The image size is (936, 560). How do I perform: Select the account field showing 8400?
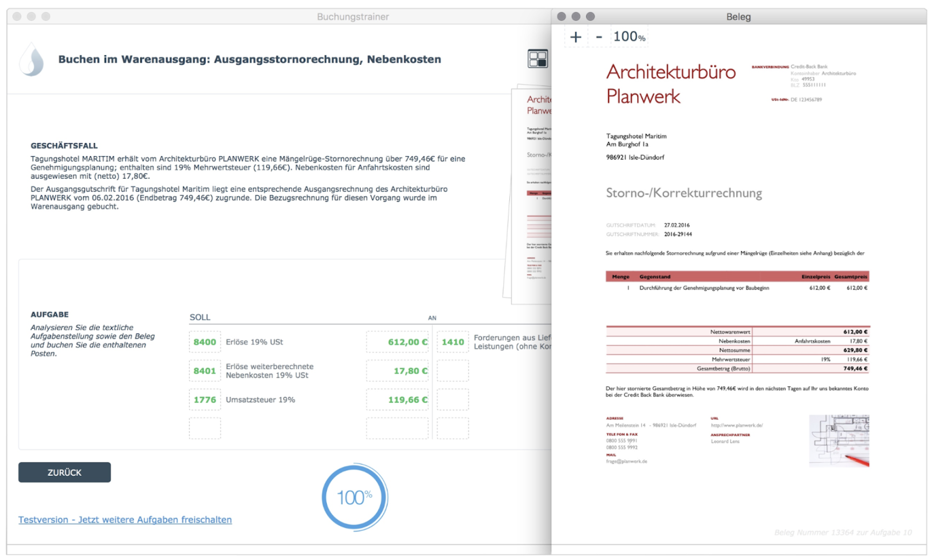[204, 342]
